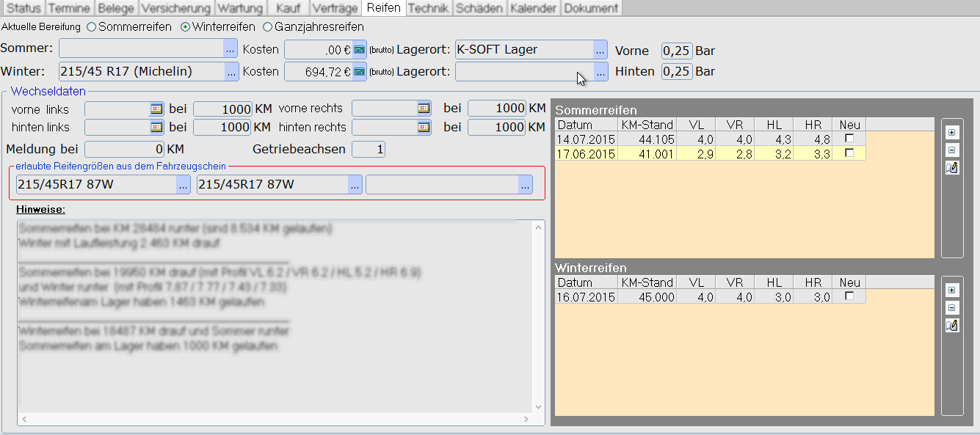Open Sommer Lagerort K-SOFT Lager lookup
Image resolution: width=980 pixels, height=435 pixels.
(600, 50)
